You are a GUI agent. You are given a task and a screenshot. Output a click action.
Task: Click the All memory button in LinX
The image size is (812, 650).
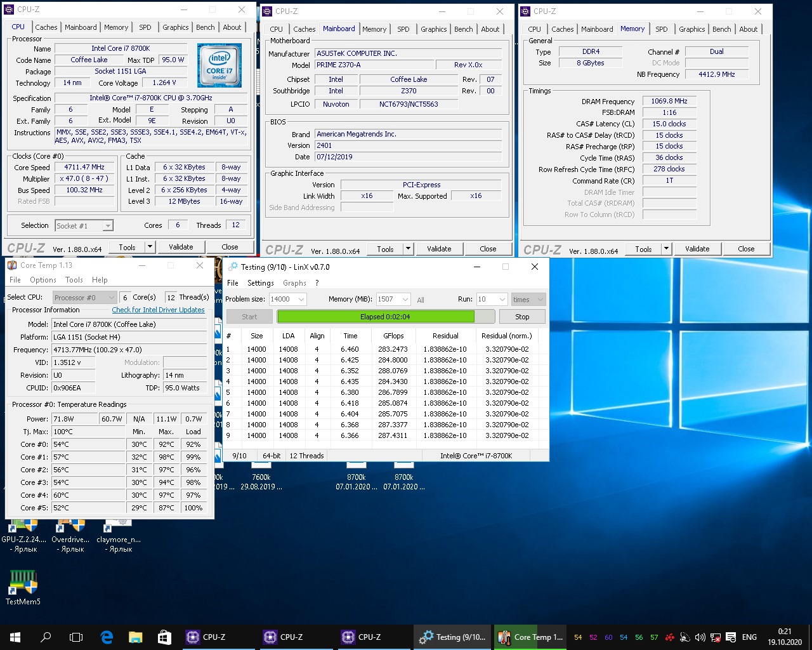(421, 300)
